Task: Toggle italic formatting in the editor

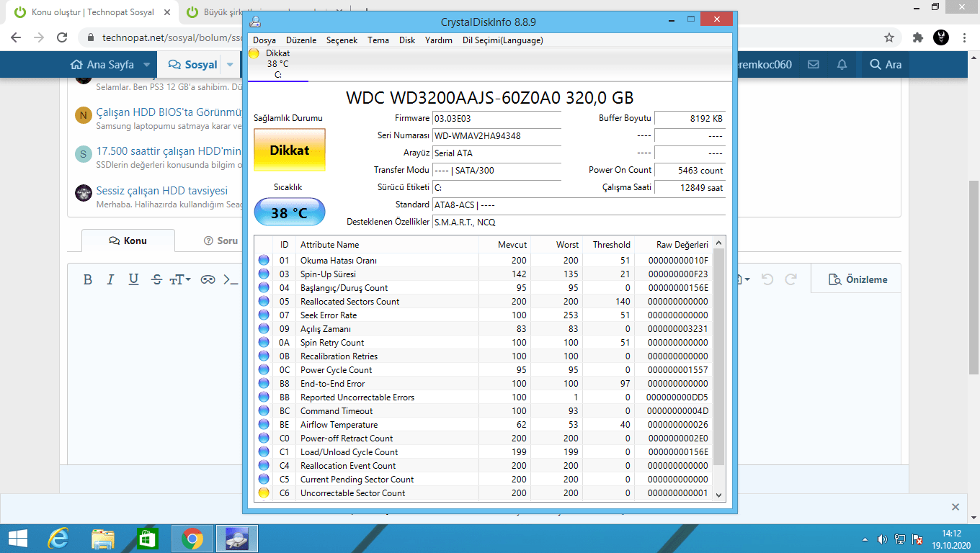Action: 110,279
